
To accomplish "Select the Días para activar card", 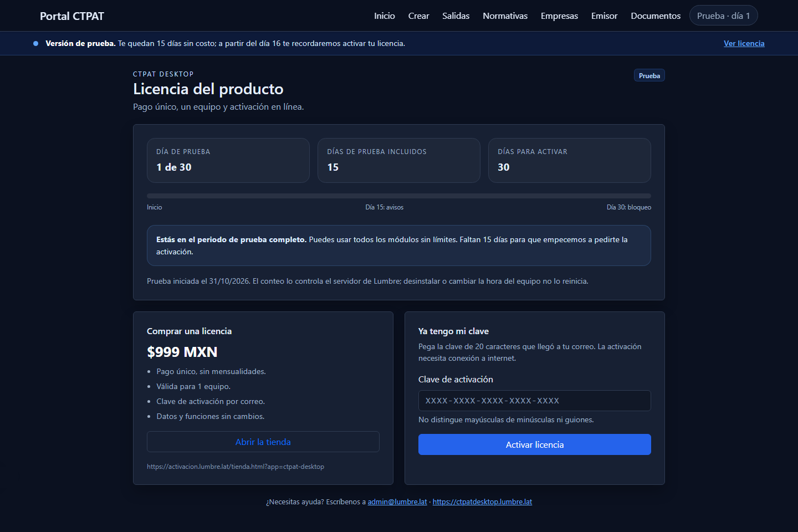I will click(569, 160).
